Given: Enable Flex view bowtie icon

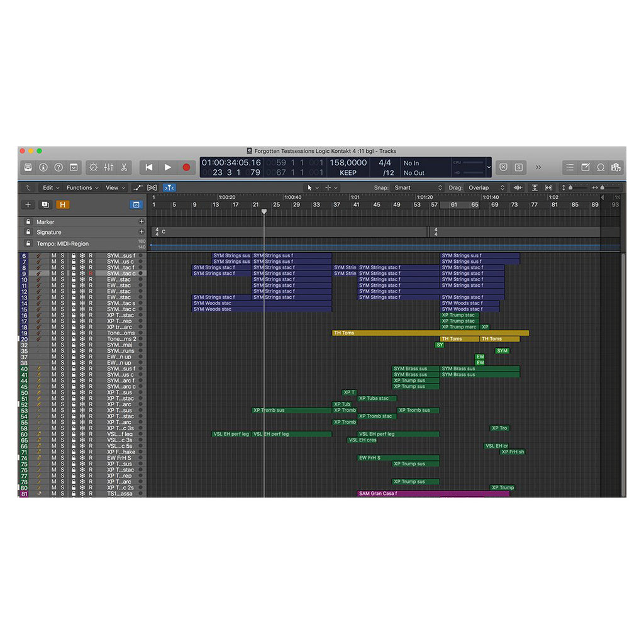Looking at the screenshot, I should (x=152, y=187).
